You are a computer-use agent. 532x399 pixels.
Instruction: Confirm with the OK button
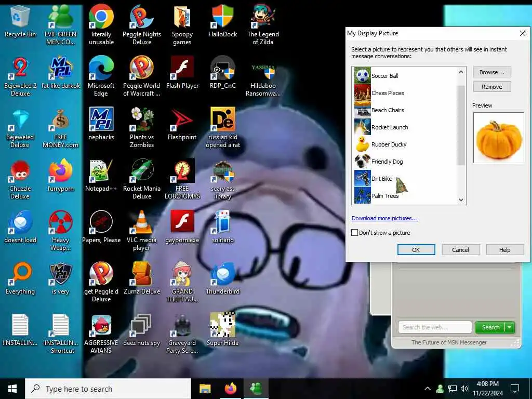[416, 250]
